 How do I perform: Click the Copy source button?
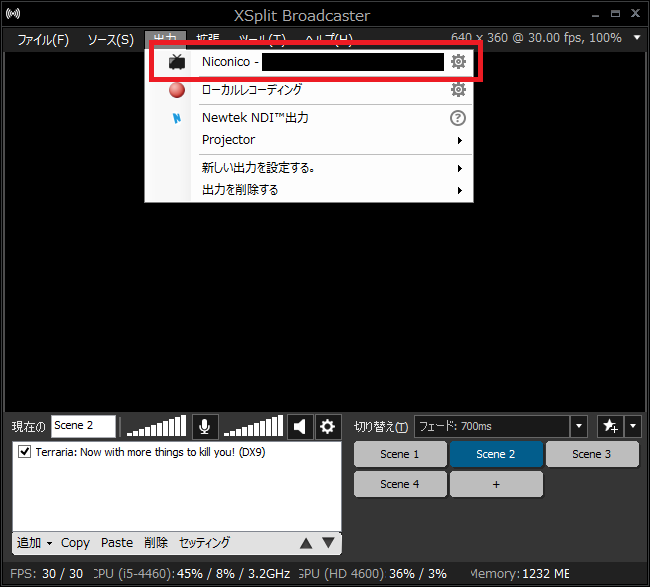(75, 543)
